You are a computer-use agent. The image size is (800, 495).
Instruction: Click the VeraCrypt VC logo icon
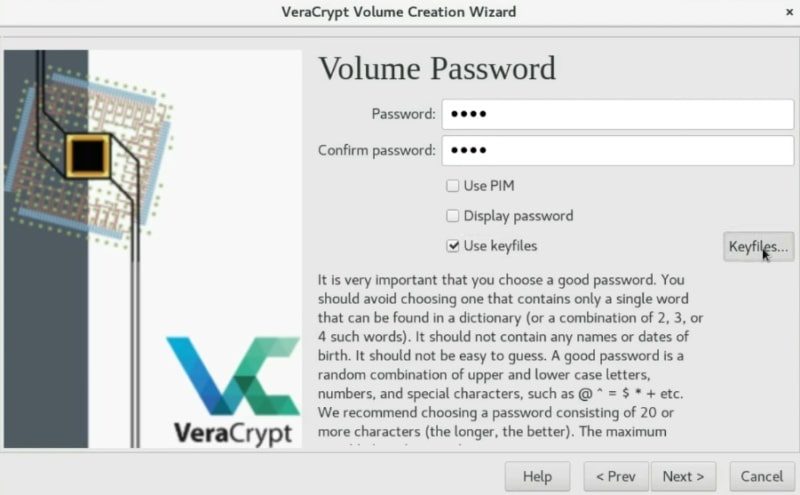coord(233,375)
